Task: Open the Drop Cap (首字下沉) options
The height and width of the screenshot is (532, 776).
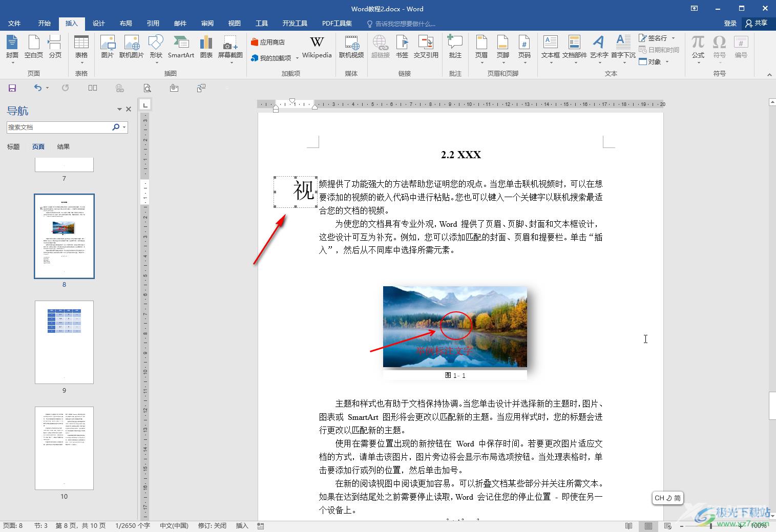Action: tap(623, 49)
